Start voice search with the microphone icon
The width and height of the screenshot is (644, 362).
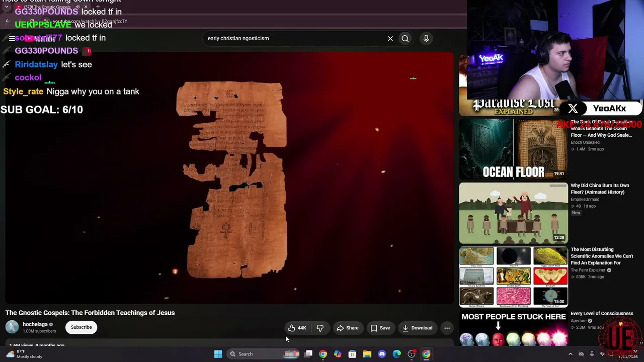(426, 38)
